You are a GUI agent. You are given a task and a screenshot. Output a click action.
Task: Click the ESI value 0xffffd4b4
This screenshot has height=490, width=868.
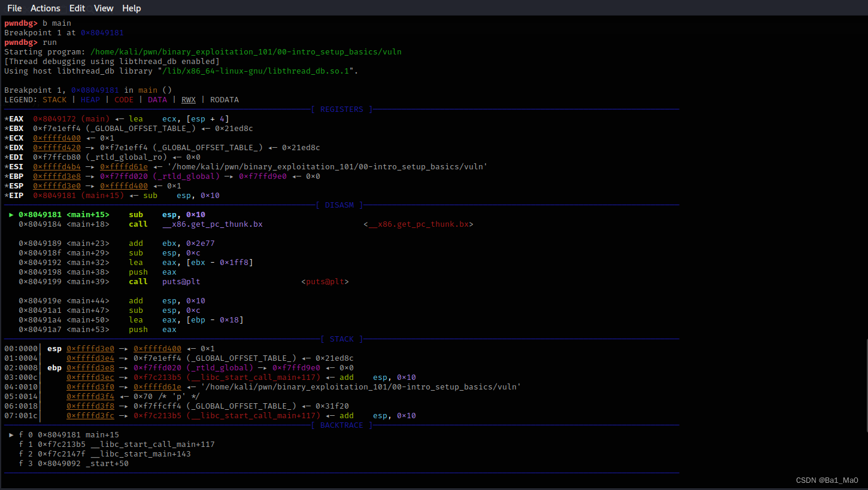[57, 167]
